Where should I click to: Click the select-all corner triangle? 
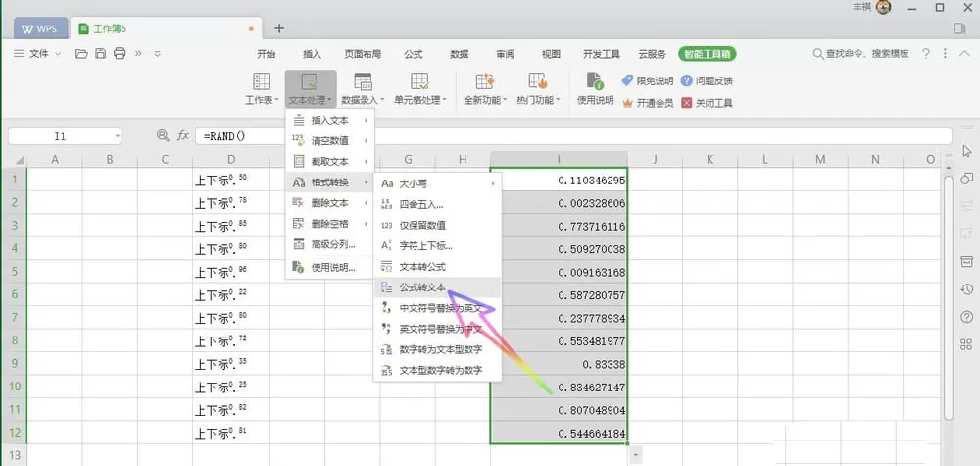point(20,160)
